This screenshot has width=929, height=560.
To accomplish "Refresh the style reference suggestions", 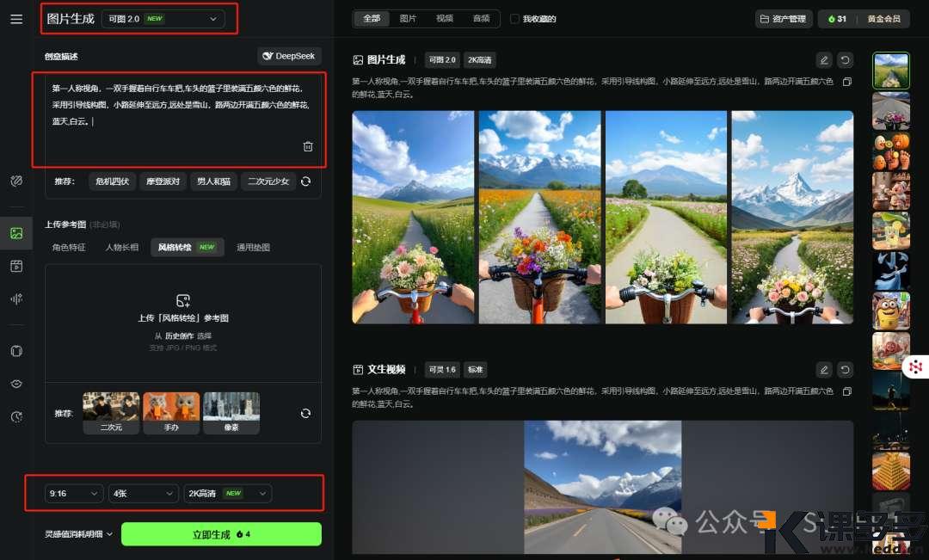I will tap(305, 412).
